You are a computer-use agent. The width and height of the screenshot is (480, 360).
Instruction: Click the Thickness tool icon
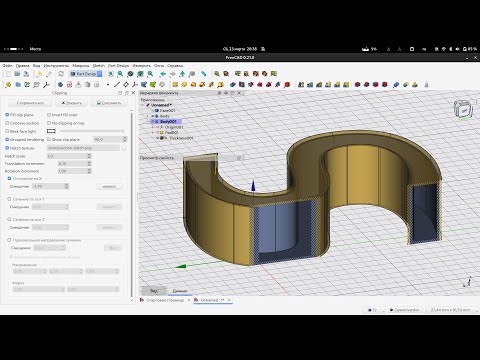pyautogui.click(x=385, y=85)
